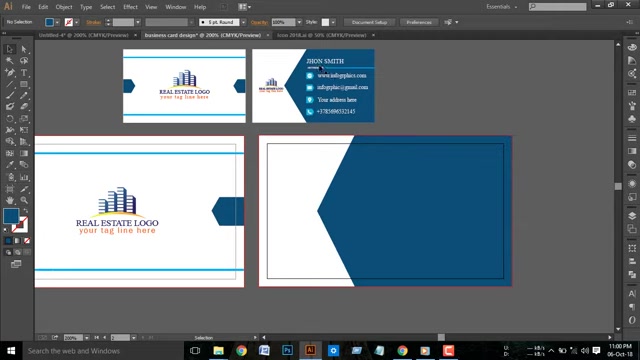Image resolution: width=640 pixels, height=360 pixels.
Task: Select the Eyedropper tool
Action: 10,165
